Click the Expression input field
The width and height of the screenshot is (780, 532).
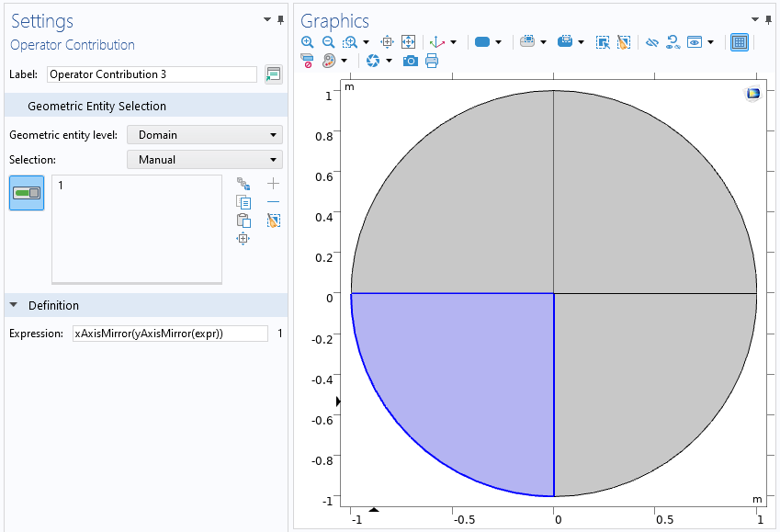click(x=170, y=334)
